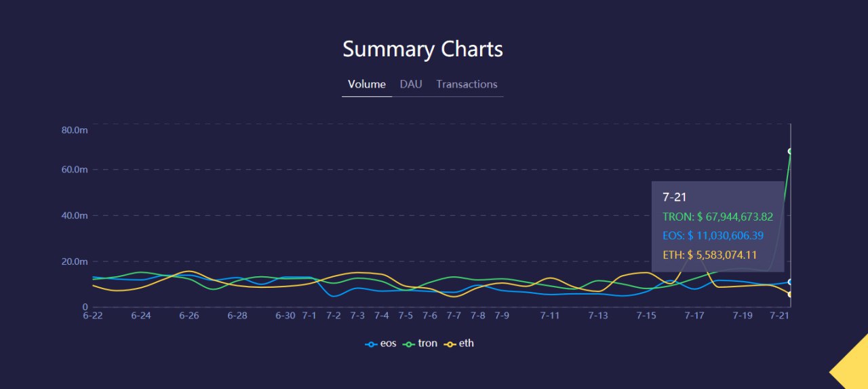Image resolution: width=868 pixels, height=389 pixels.
Task: Click the 7-17 x-axis label
Action: point(694,316)
